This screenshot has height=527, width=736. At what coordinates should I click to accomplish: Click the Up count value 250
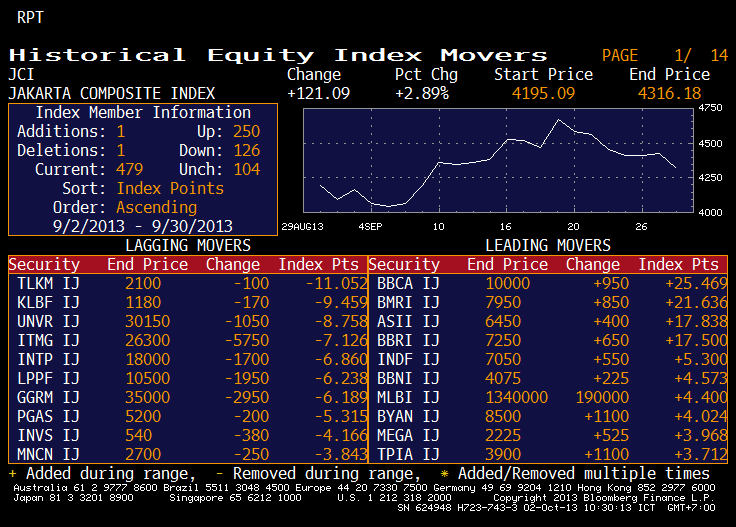coord(245,132)
